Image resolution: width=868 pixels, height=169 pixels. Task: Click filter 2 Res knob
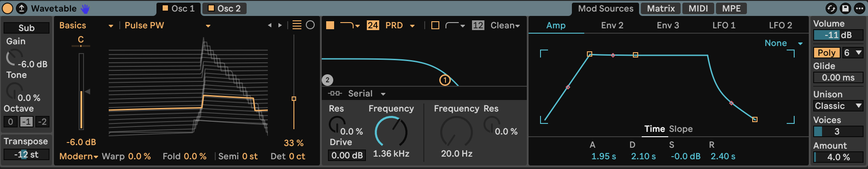click(x=492, y=125)
